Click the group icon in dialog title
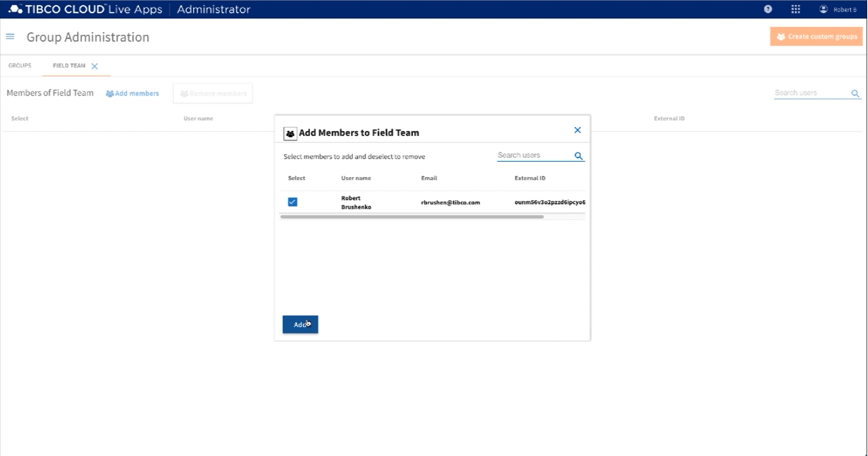Image resolution: width=868 pixels, height=456 pixels. pyautogui.click(x=290, y=133)
